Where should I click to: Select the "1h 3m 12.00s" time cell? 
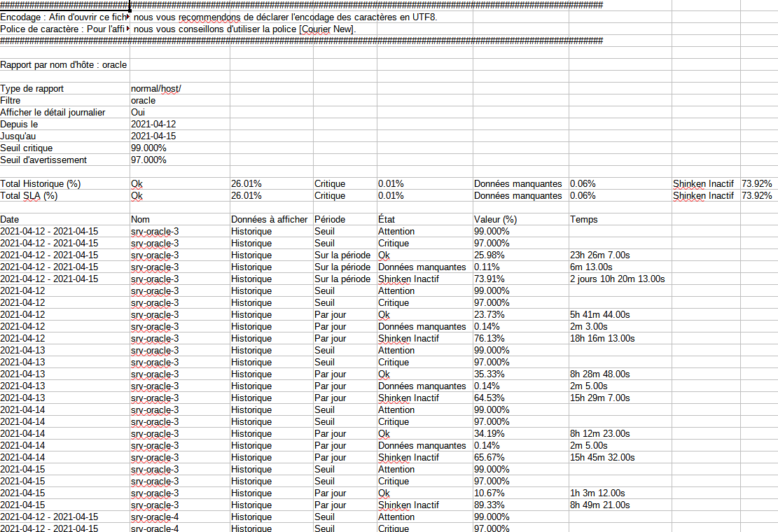[597, 493]
